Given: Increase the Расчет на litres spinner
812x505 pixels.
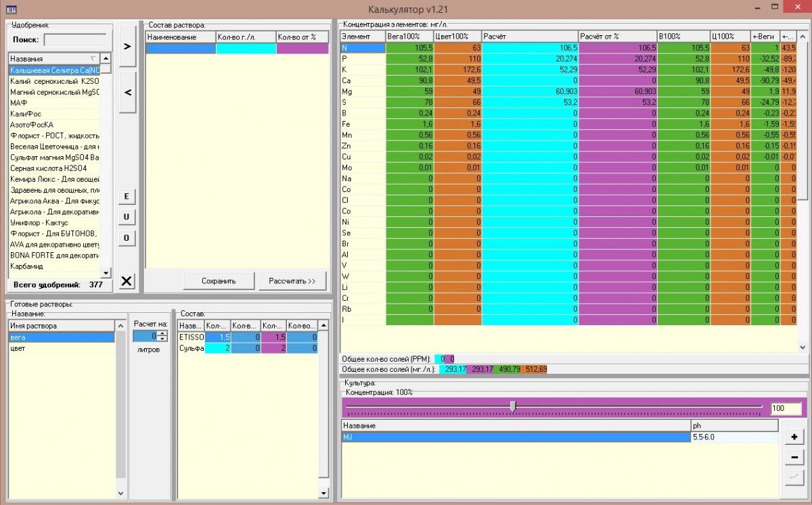Looking at the screenshot, I should click(x=162, y=333).
